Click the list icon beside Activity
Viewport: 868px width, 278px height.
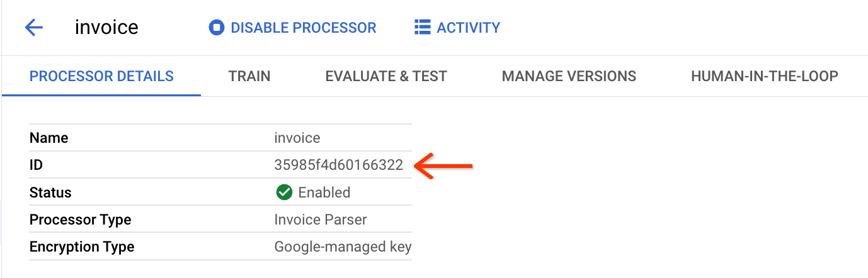(x=421, y=28)
